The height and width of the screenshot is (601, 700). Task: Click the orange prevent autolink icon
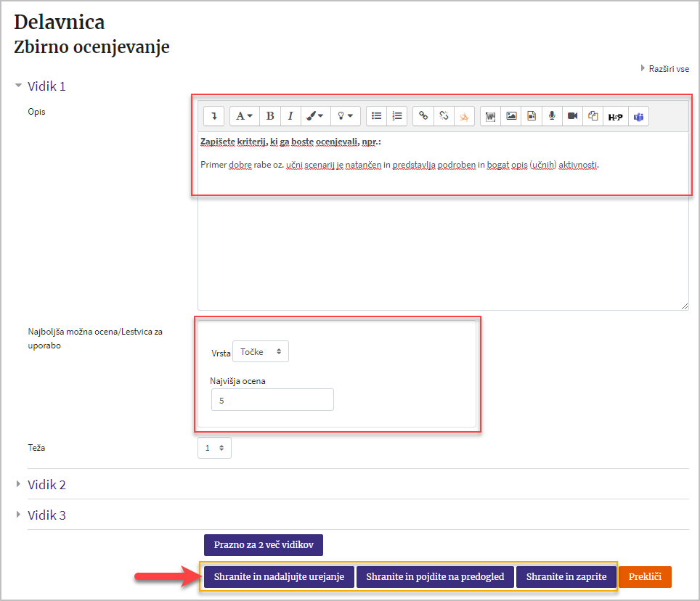click(x=464, y=116)
